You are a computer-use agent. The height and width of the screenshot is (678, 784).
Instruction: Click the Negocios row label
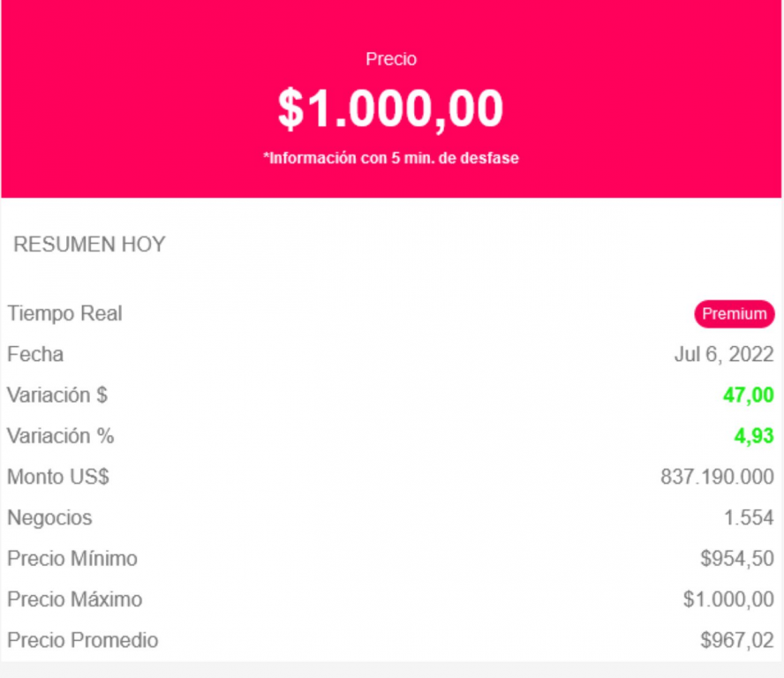pos(49,518)
